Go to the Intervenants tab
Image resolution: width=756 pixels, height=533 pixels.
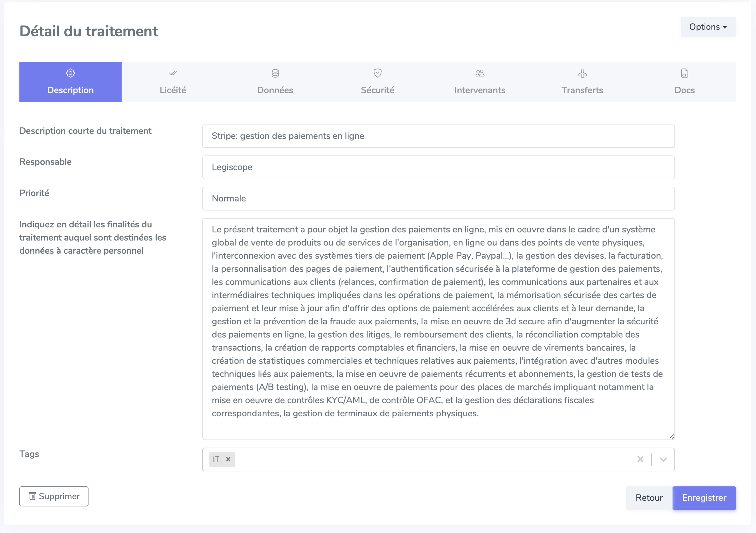click(x=480, y=82)
